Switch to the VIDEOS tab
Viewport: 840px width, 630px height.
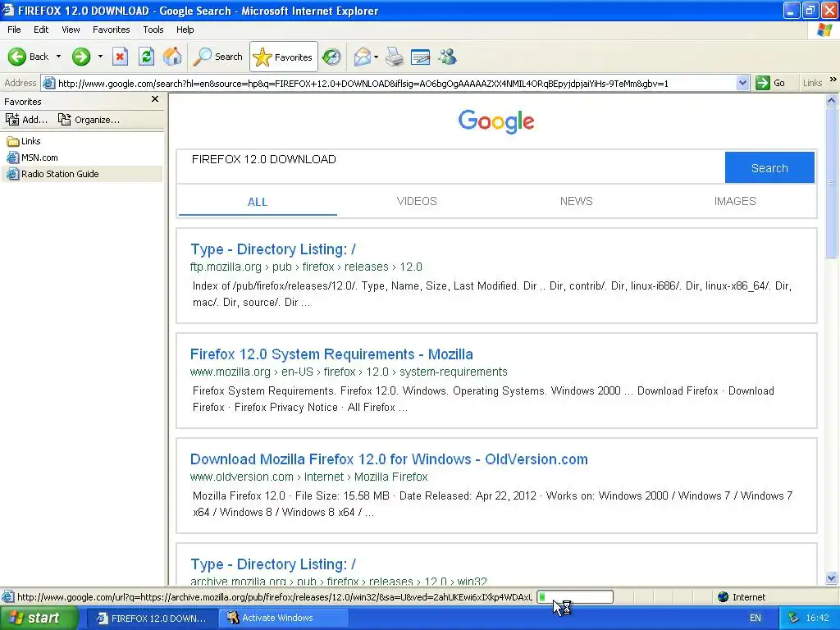[x=417, y=202]
